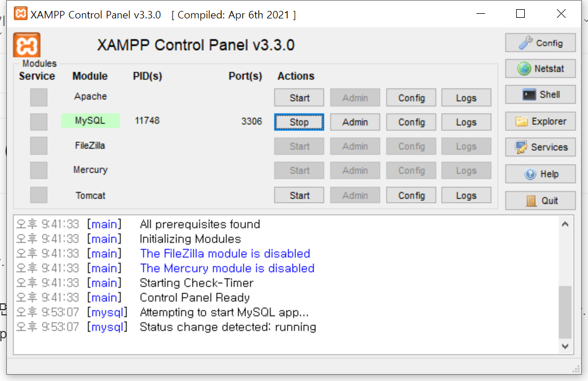Open Netstat from the right sidebar
588x381 pixels.
540,68
